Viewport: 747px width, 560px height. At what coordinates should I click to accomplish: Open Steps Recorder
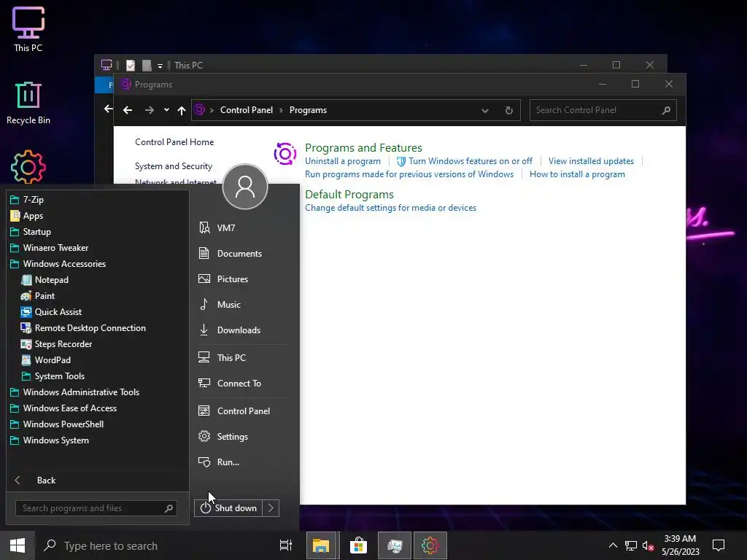point(57,344)
